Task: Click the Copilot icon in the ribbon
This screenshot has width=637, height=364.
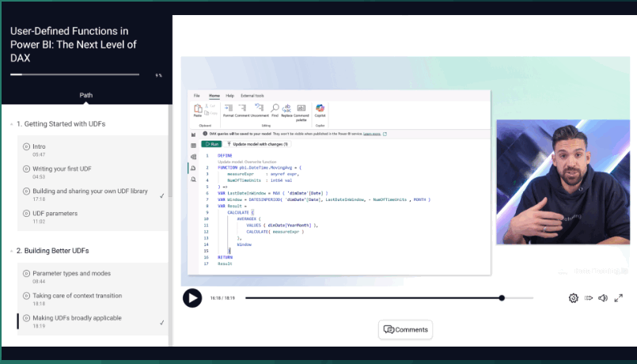Action: click(320, 110)
